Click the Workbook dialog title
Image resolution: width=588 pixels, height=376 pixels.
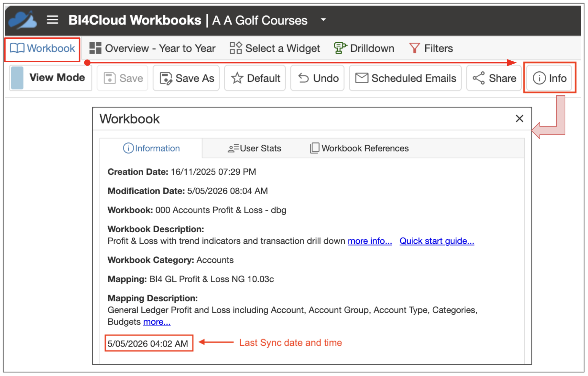click(130, 119)
